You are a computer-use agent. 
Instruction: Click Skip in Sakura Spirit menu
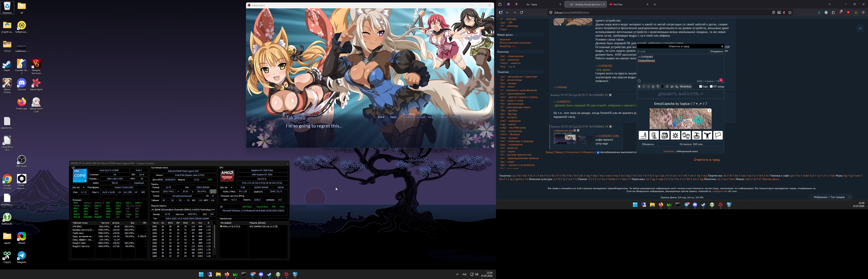(x=431, y=117)
